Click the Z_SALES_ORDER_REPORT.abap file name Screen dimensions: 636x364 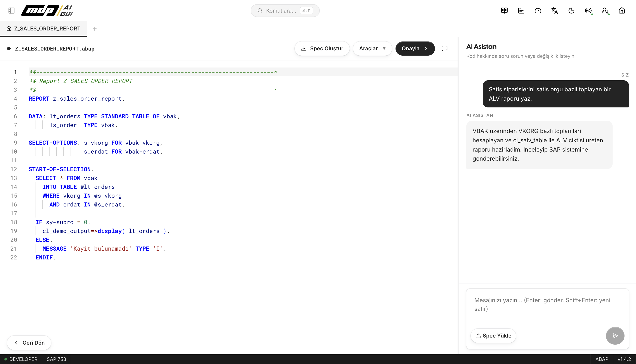click(x=55, y=49)
